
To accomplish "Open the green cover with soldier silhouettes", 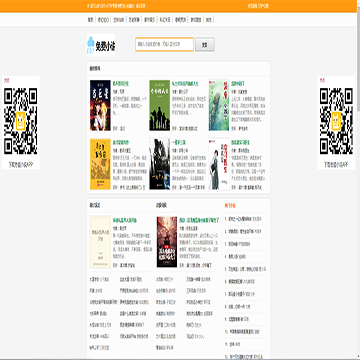I will tap(160, 105).
